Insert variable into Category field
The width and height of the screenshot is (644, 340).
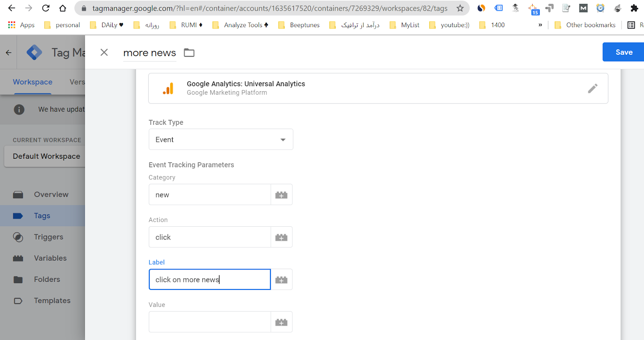[x=281, y=195]
